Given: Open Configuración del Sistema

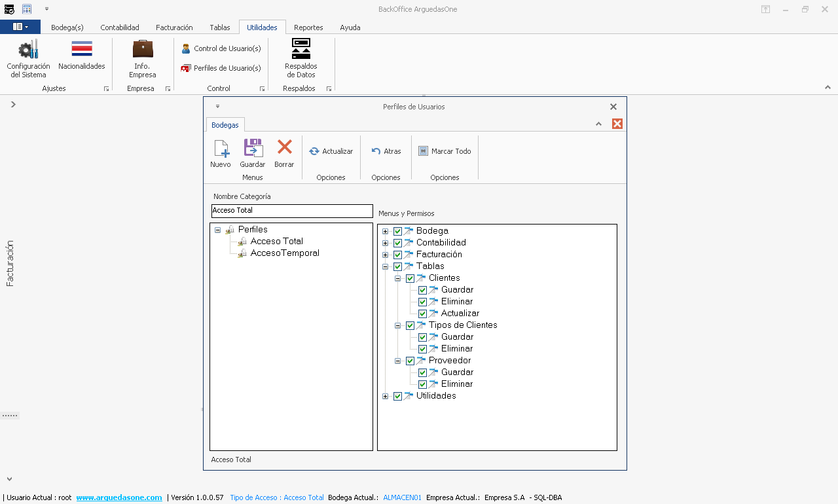Looking at the screenshot, I should pyautogui.click(x=28, y=59).
